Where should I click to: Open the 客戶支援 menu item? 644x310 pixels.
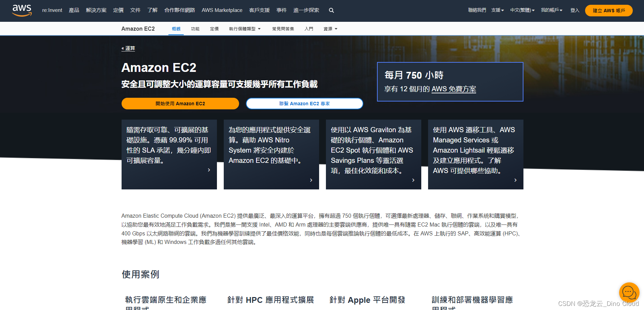pos(259,10)
